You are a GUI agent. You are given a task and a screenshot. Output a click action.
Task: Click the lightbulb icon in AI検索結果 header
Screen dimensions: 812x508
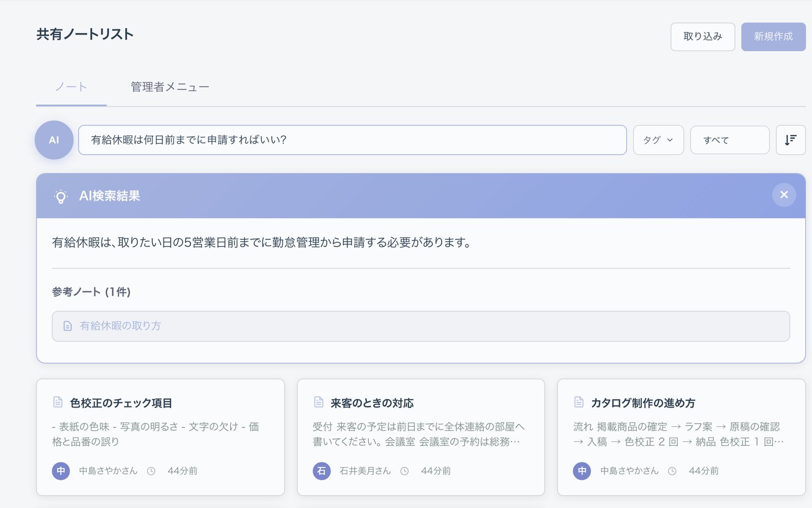[61, 196]
